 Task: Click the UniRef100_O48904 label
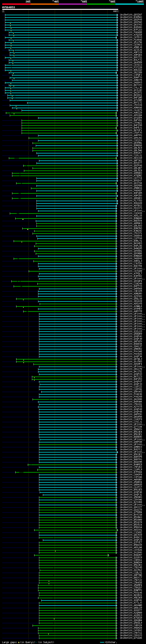click(131, 236)
